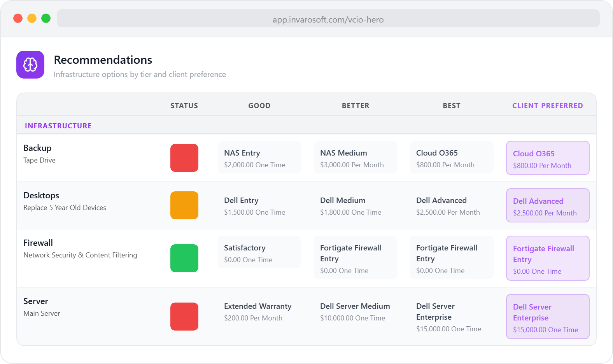Click the red status swatch for Backup

pyautogui.click(x=184, y=158)
